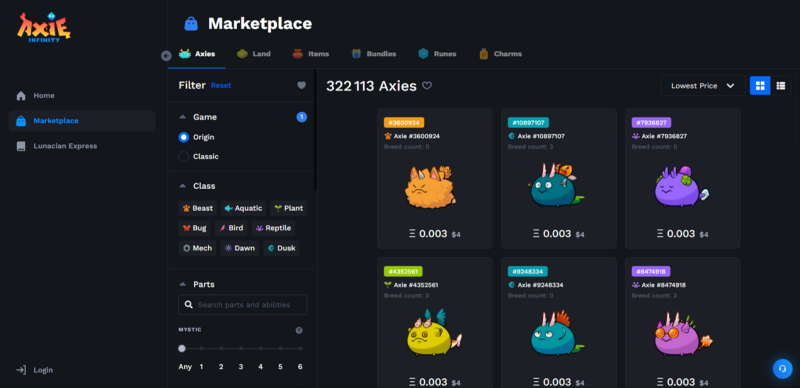Image resolution: width=800 pixels, height=388 pixels.
Task: Switch to the Axies tab
Action: [x=197, y=54]
